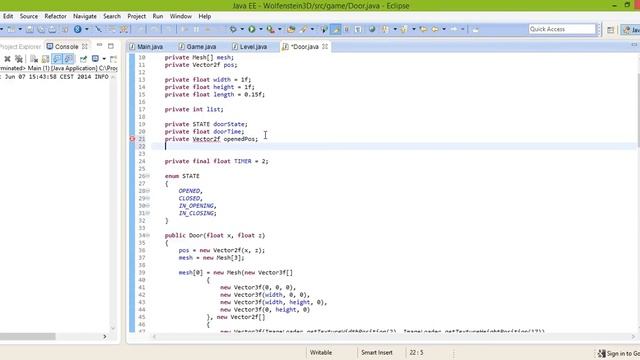
Task: Toggle Show Whitespace Characters icon
Action: [358, 29]
